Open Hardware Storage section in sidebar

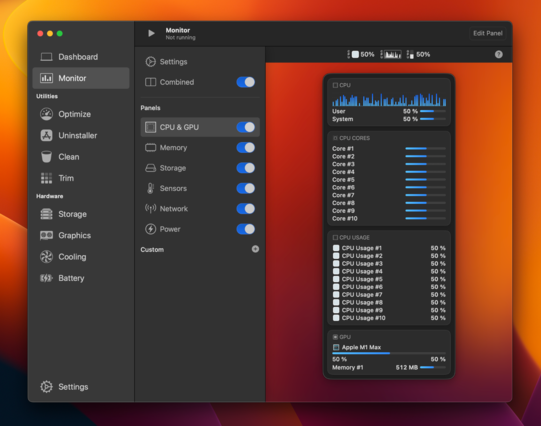point(81,214)
